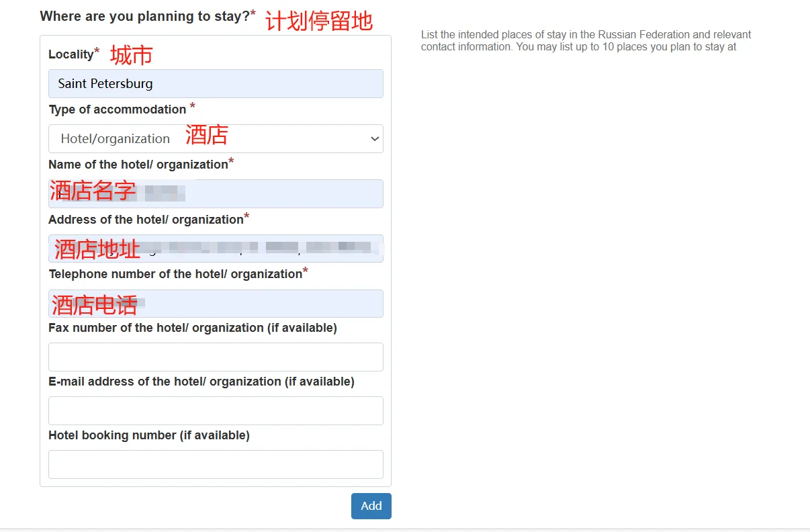Click the "Hotel booking number" label
Viewport: 810px width, 532px height.
coord(148,435)
